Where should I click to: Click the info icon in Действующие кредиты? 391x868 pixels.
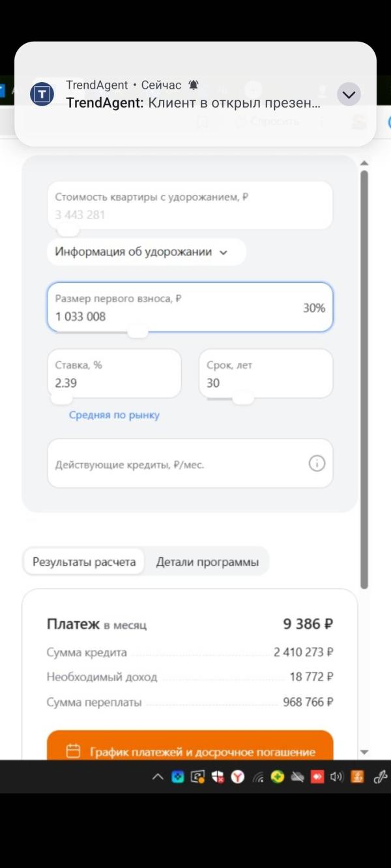click(x=317, y=463)
